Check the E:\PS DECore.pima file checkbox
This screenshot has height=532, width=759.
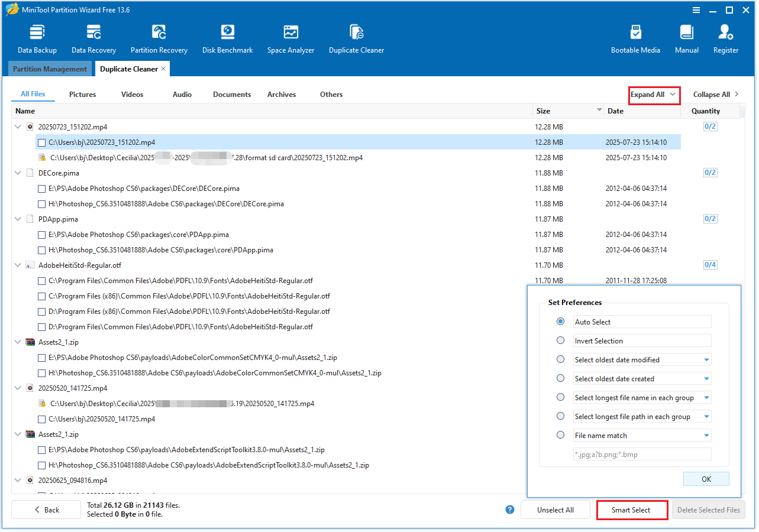[x=42, y=189]
